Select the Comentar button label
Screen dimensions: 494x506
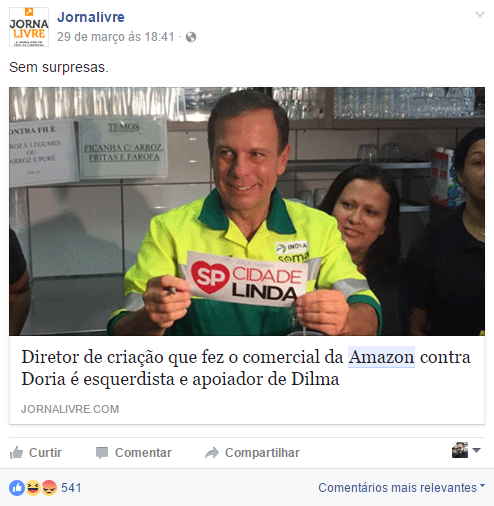tap(143, 453)
